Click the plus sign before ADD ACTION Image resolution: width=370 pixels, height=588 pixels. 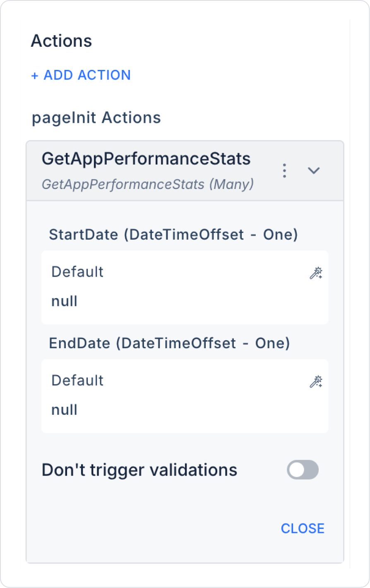point(35,75)
